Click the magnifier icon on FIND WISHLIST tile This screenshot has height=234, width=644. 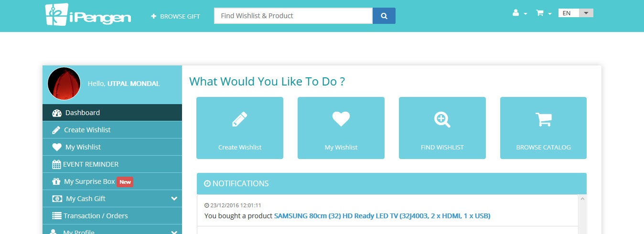coord(442,119)
